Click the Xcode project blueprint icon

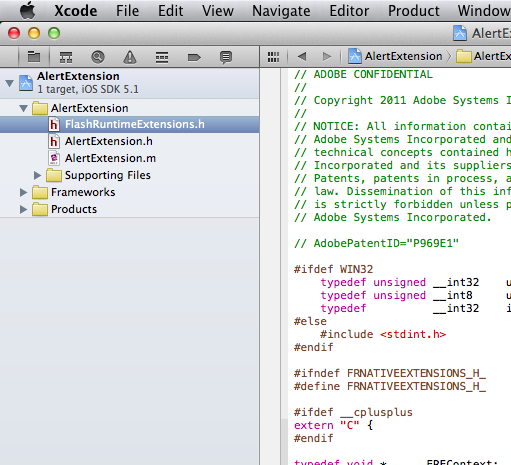(x=26, y=83)
